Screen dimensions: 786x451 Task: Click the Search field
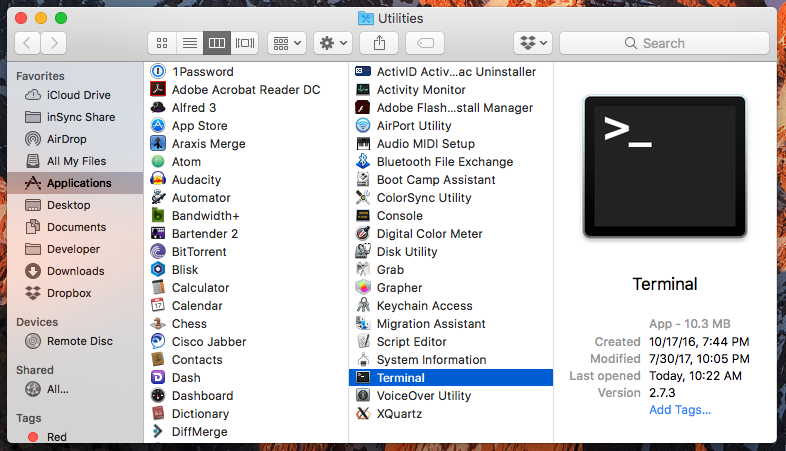click(664, 43)
